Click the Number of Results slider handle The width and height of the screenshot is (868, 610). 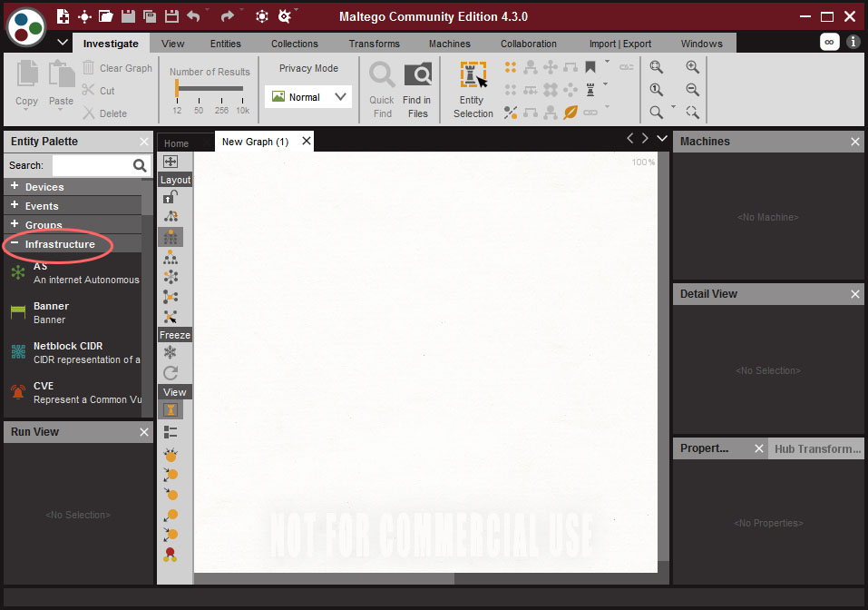[x=177, y=88]
